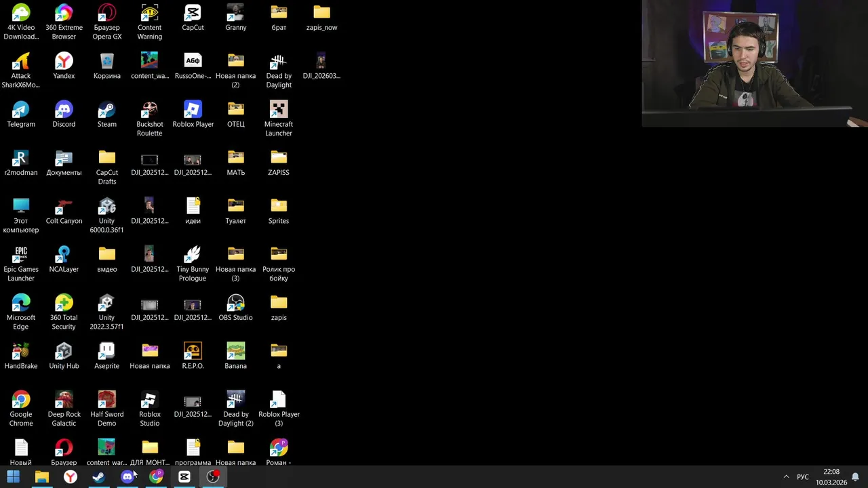Viewport: 868px width, 488px height.
Task: Open Unity Hub
Action: (64, 356)
